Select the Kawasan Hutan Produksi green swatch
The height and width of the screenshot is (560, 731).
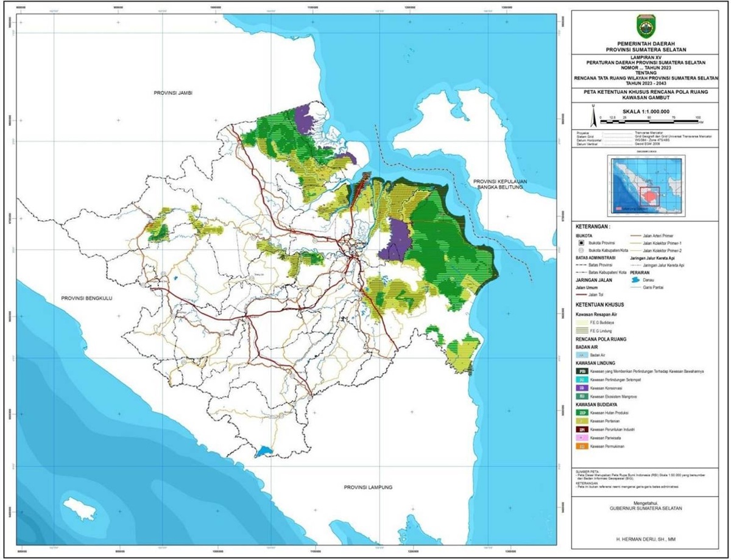pyautogui.click(x=583, y=411)
